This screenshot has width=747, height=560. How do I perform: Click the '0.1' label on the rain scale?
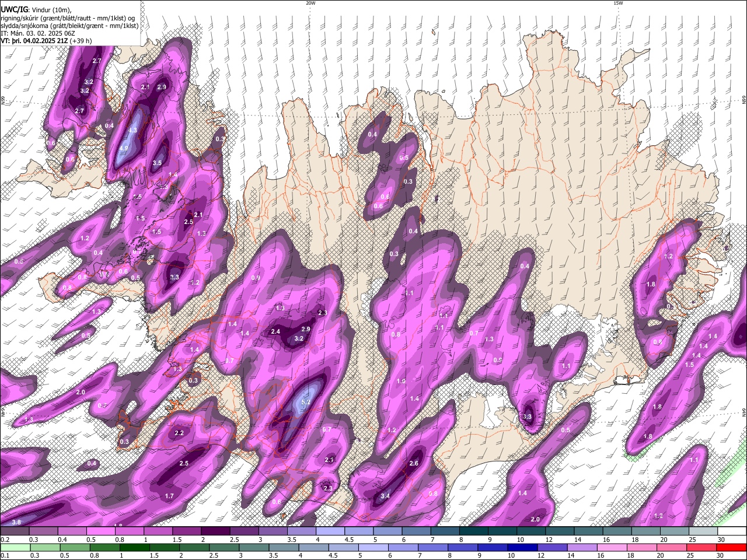tap(5, 556)
